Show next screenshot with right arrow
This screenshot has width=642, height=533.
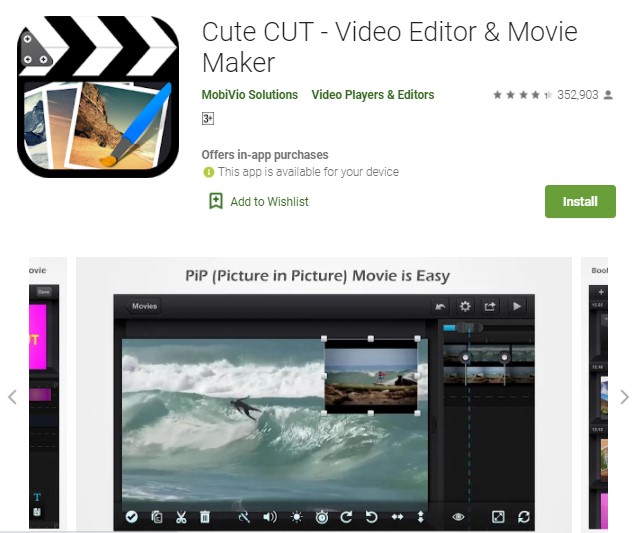(624, 397)
